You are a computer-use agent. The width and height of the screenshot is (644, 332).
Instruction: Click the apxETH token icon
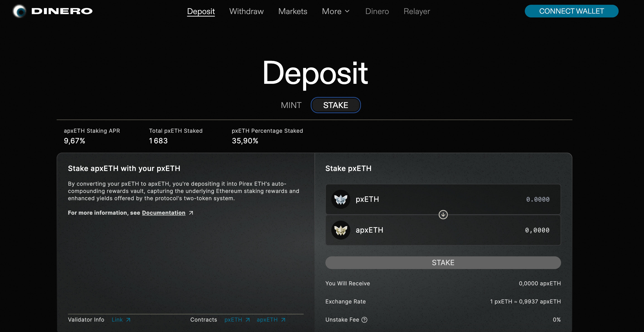(x=341, y=230)
